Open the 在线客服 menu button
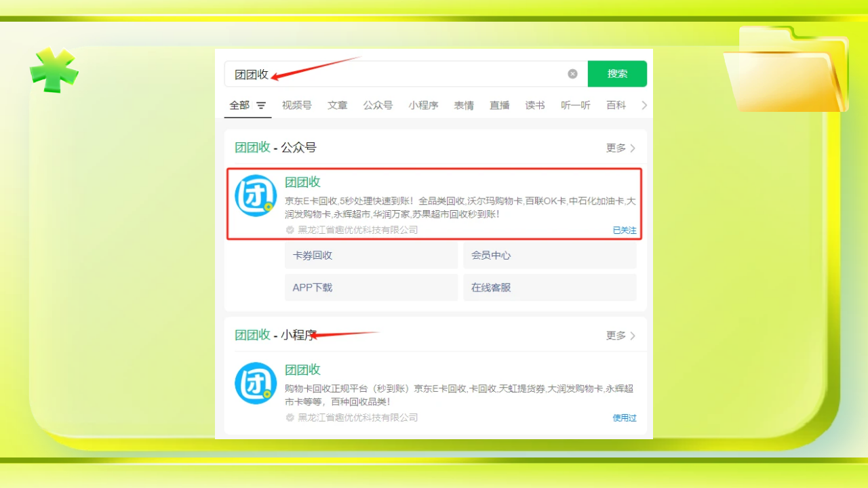868x488 pixels. 550,287
